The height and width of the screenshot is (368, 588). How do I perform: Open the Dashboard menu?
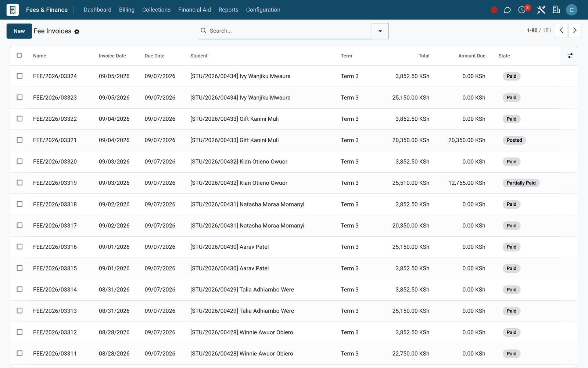[97, 10]
